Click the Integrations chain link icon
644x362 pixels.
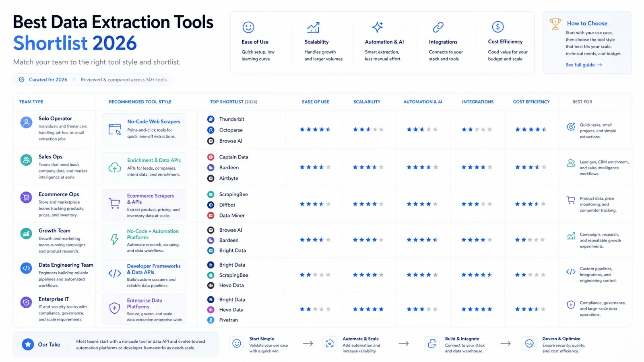click(438, 27)
